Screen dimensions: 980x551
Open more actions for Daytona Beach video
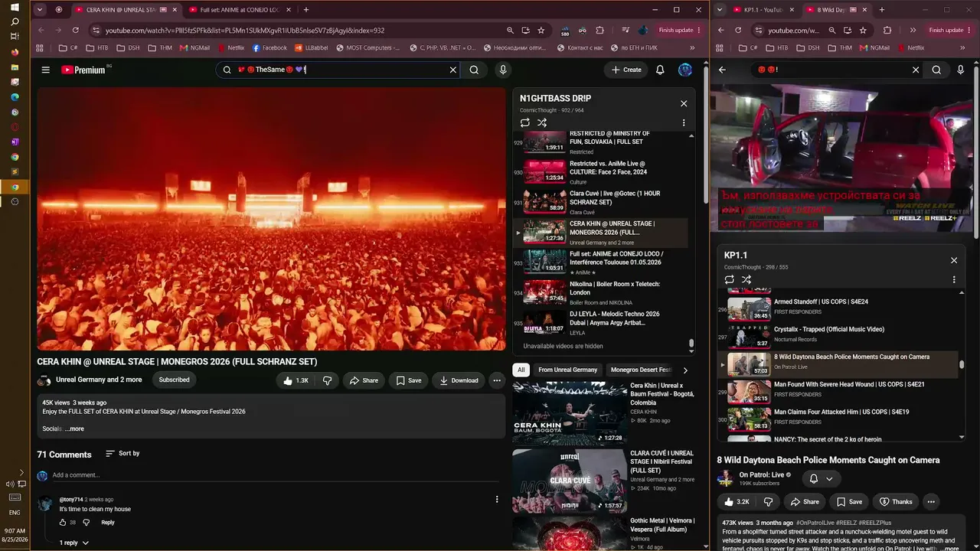point(931,502)
